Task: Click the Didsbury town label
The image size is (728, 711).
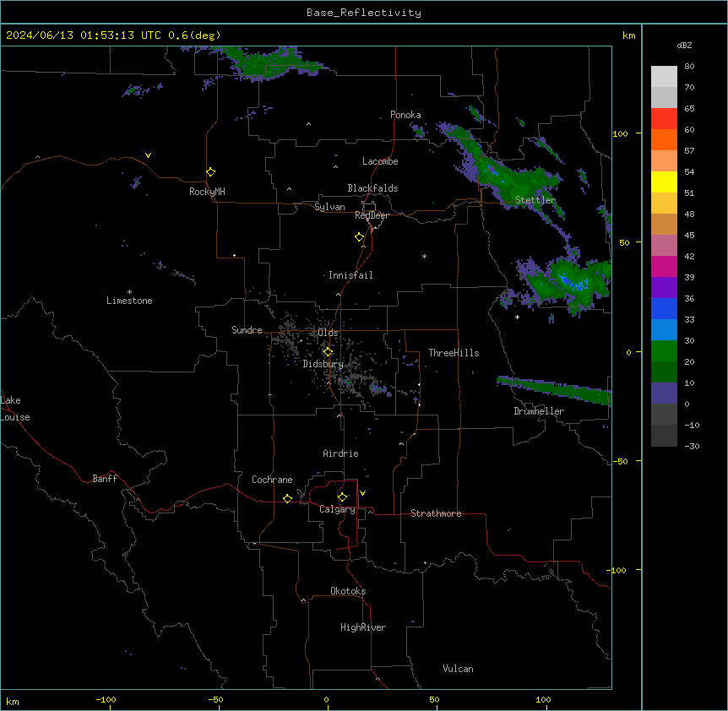Action: 323,364
